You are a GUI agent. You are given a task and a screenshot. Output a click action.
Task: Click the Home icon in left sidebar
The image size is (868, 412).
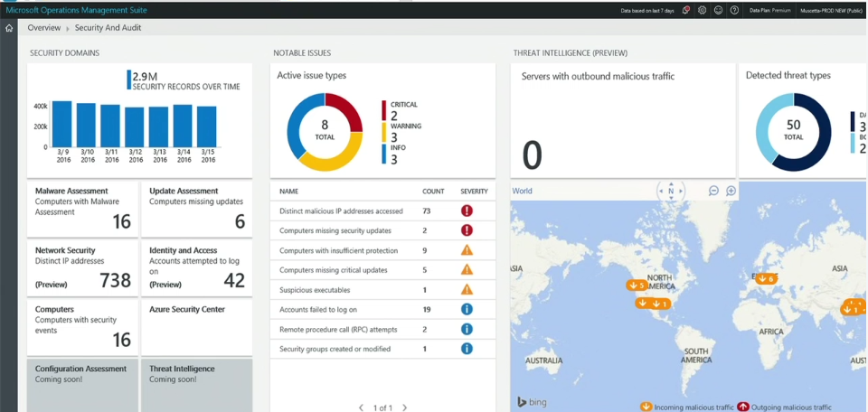pos(9,28)
